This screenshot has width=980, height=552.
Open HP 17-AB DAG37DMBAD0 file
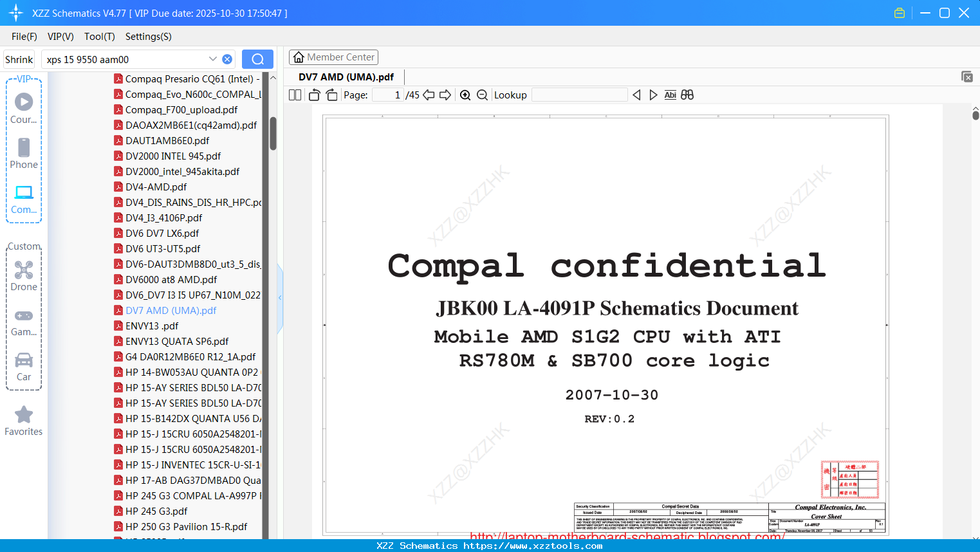[187, 481]
